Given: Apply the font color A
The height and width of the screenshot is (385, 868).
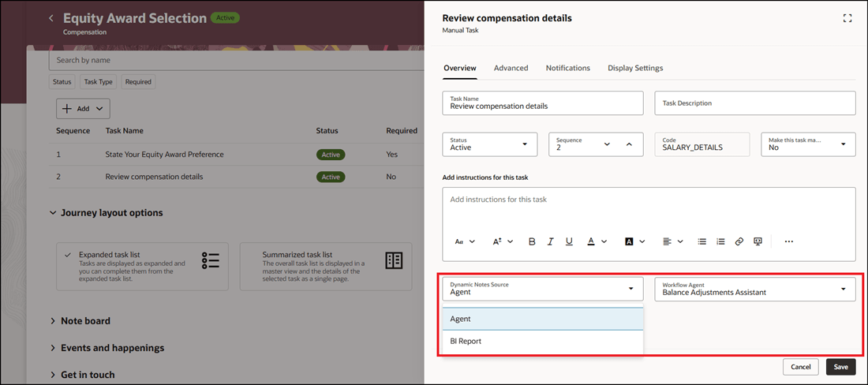Looking at the screenshot, I should point(591,241).
